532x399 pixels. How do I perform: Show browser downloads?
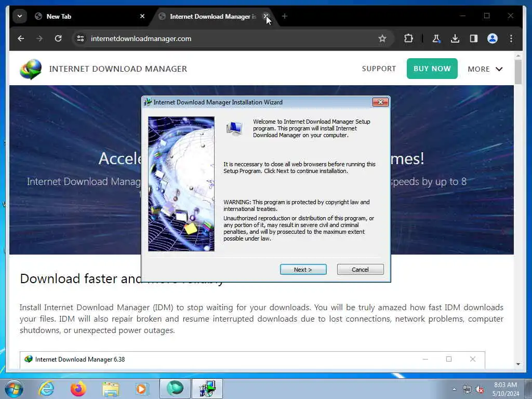click(x=455, y=38)
